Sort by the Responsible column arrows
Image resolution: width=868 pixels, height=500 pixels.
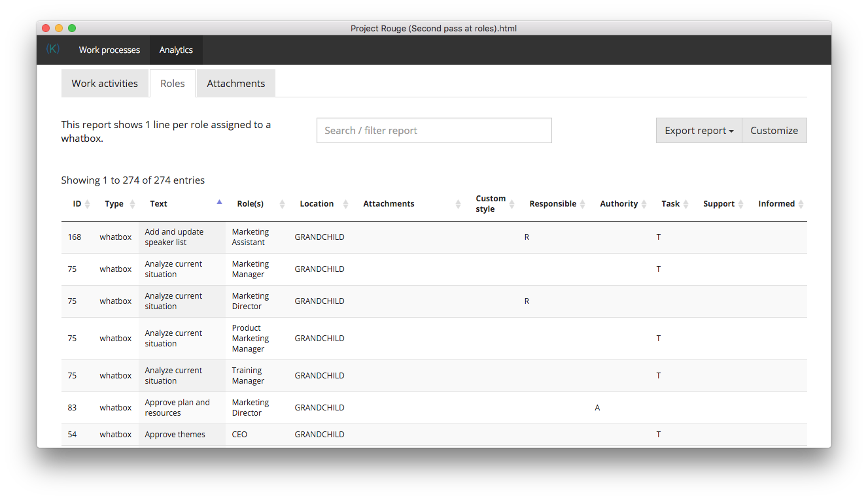(583, 204)
